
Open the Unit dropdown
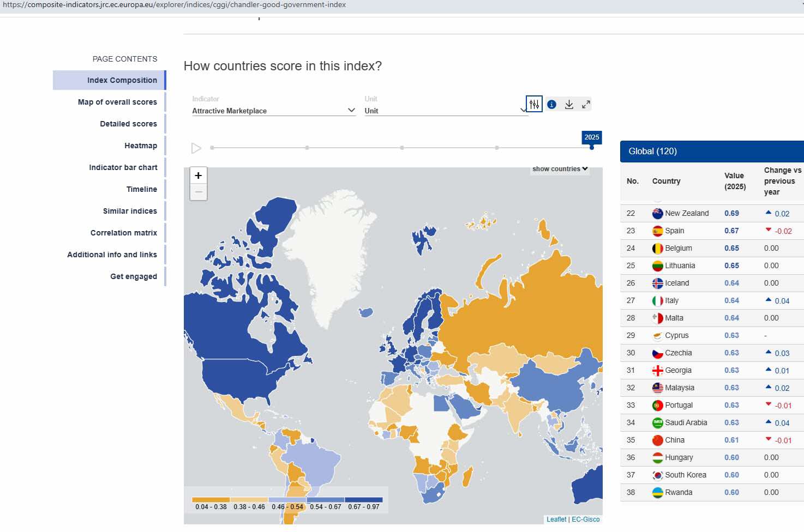coord(445,111)
